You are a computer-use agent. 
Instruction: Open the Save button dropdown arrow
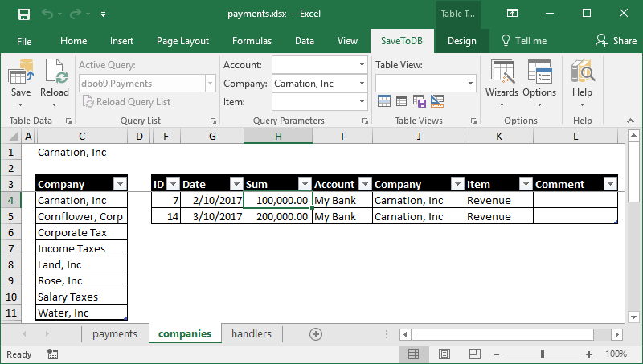point(21,105)
